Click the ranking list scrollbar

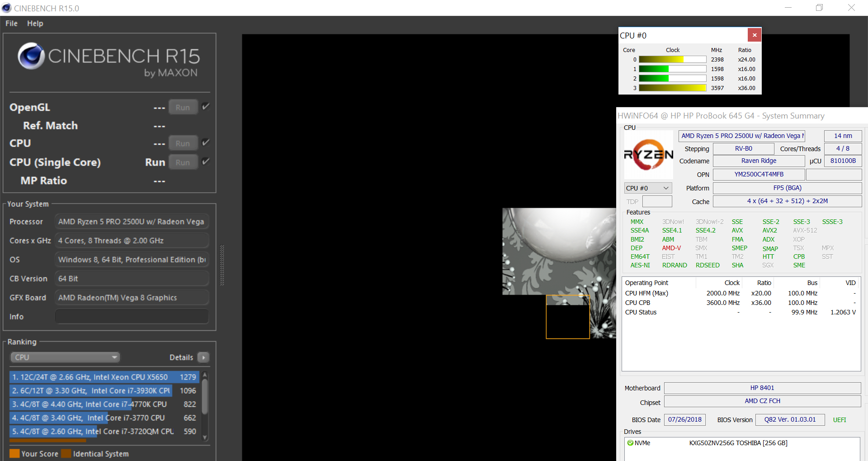tap(205, 397)
